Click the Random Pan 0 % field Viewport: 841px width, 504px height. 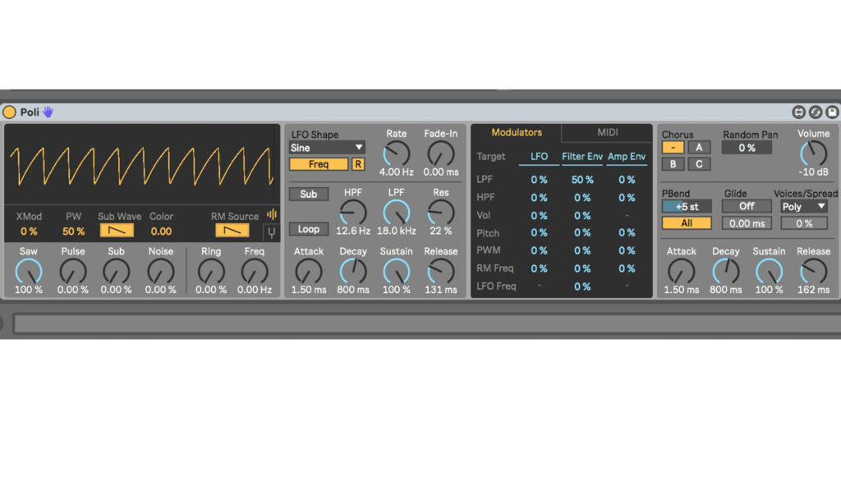point(747,148)
